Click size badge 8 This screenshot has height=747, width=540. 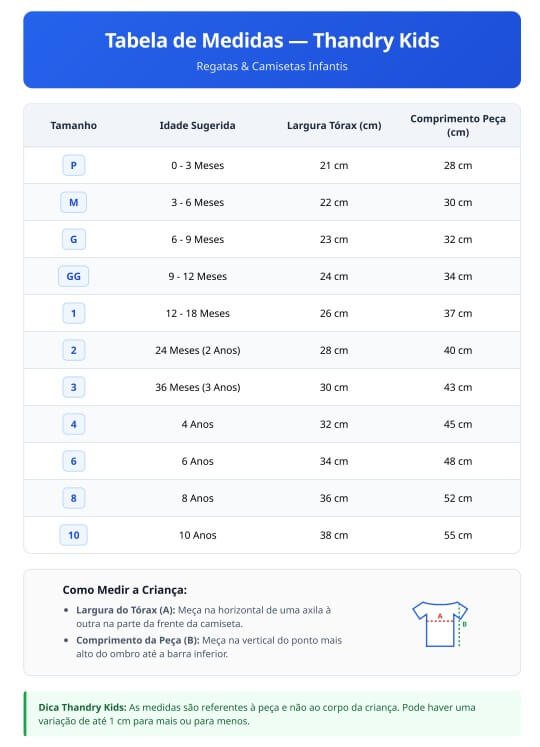coord(73,498)
